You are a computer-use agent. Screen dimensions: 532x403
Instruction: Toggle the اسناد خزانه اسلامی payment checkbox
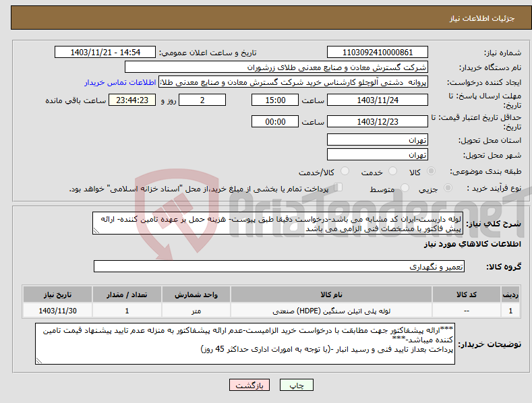coord(338,187)
